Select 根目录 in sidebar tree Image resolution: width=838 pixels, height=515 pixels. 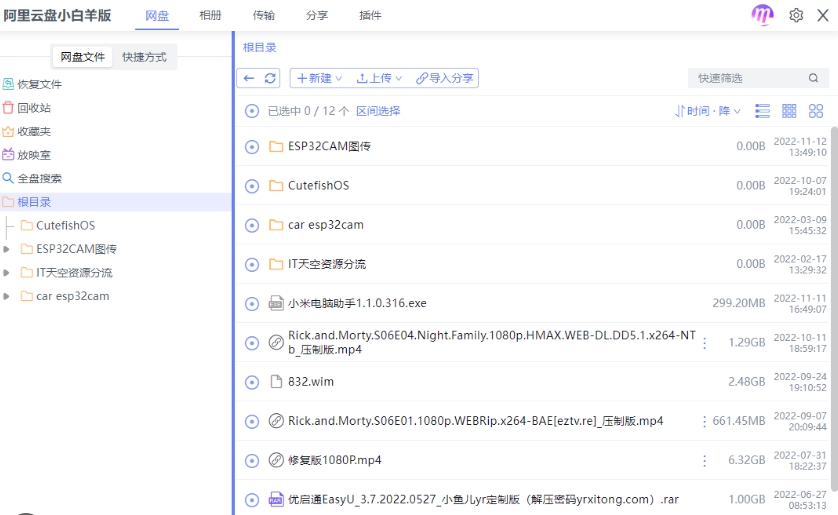coord(115,202)
